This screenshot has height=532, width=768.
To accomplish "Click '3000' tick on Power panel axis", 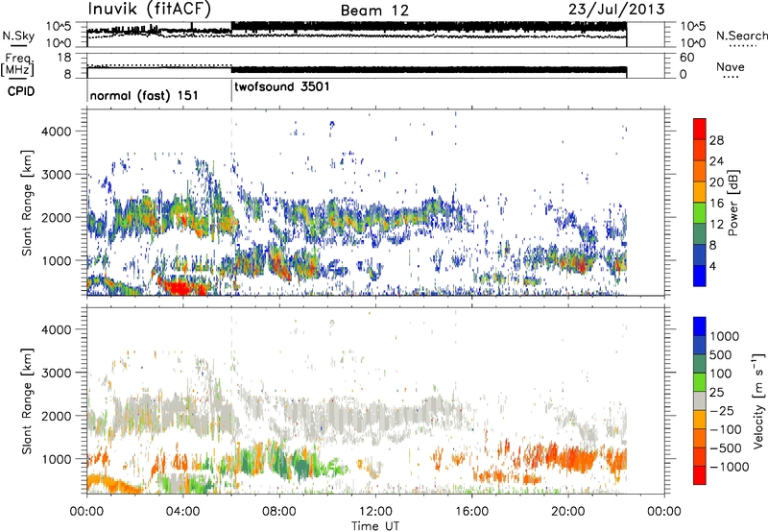I will pyautogui.click(x=56, y=175).
